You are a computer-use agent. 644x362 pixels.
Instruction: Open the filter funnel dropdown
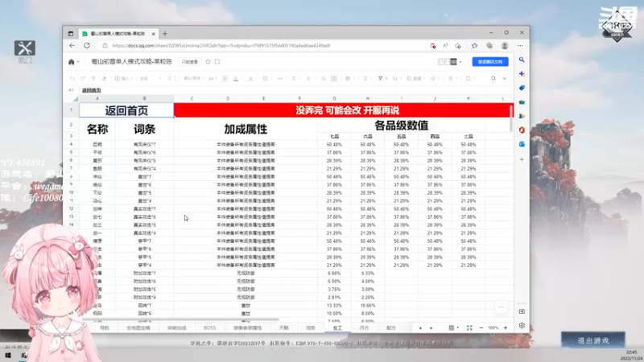pos(382,78)
